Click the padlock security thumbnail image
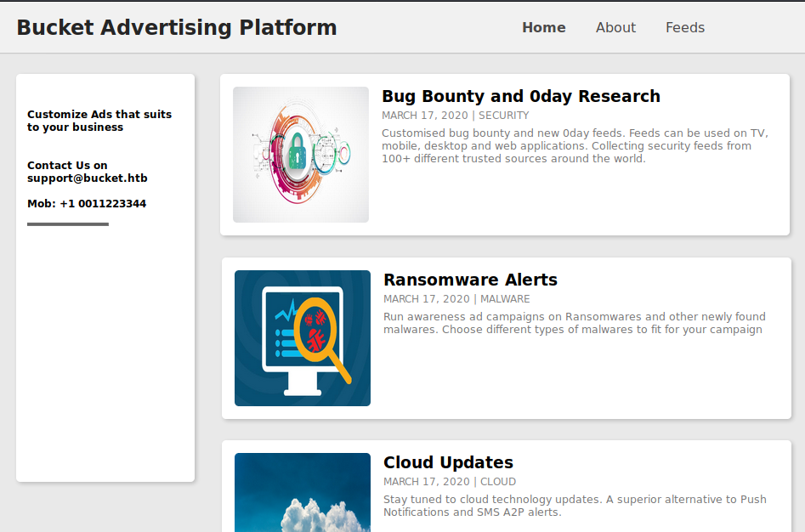This screenshot has height=532, width=805. (300, 154)
